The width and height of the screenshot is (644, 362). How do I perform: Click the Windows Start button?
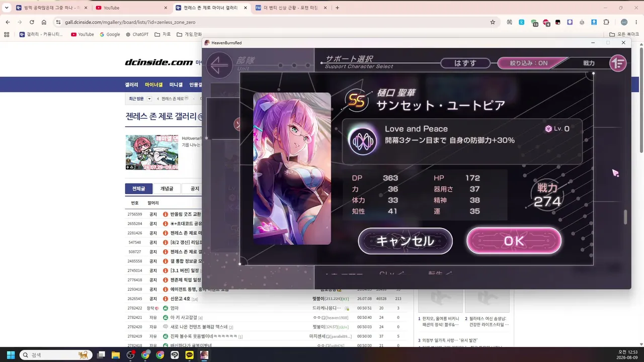pos(11,355)
